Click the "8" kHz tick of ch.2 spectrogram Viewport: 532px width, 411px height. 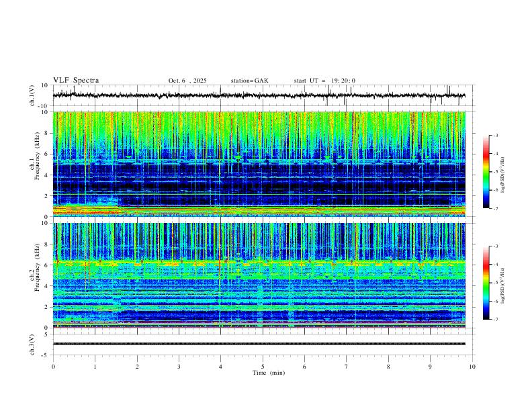click(x=46, y=244)
